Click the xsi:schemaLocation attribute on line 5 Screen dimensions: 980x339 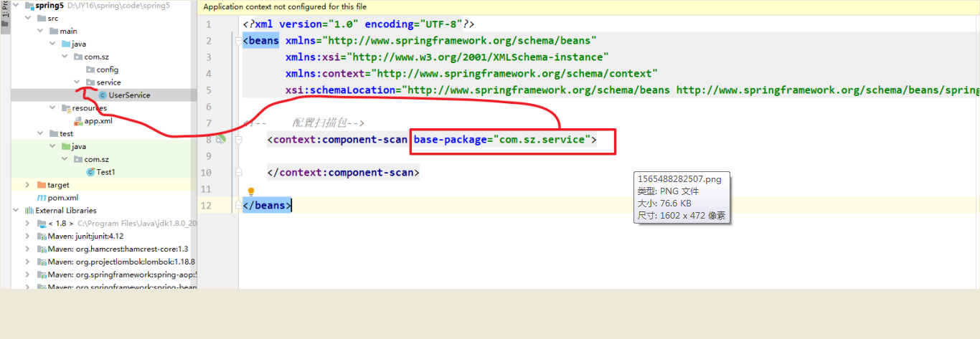point(632,90)
